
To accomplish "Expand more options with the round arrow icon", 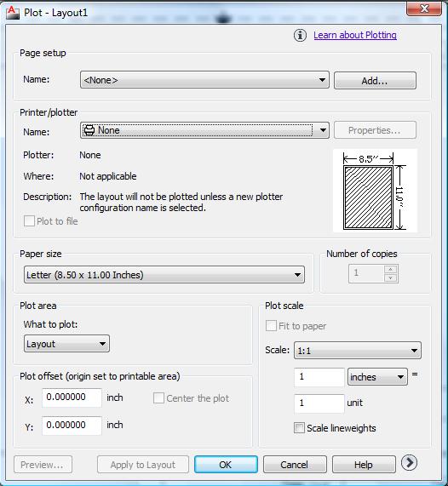I will pyautogui.click(x=409, y=463).
